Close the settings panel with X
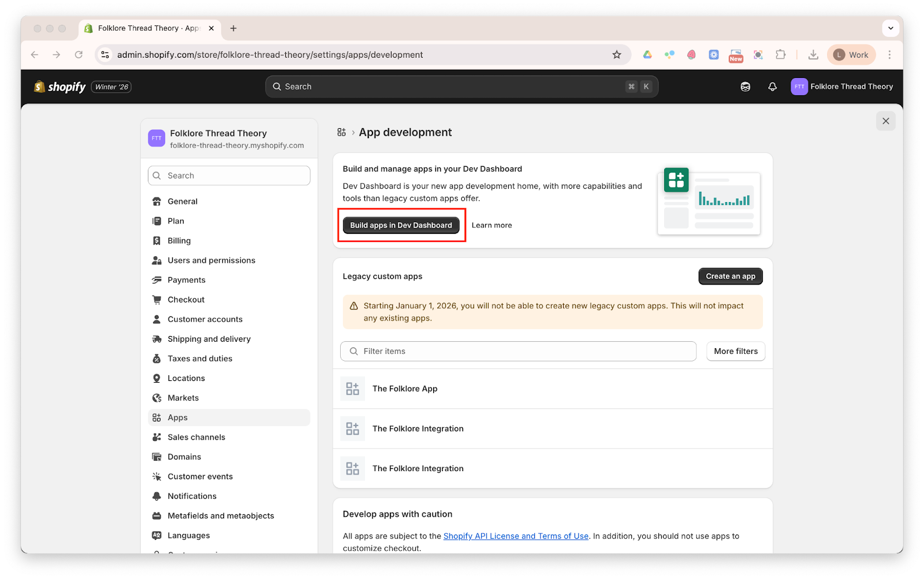Image resolution: width=924 pixels, height=579 pixels. point(885,121)
